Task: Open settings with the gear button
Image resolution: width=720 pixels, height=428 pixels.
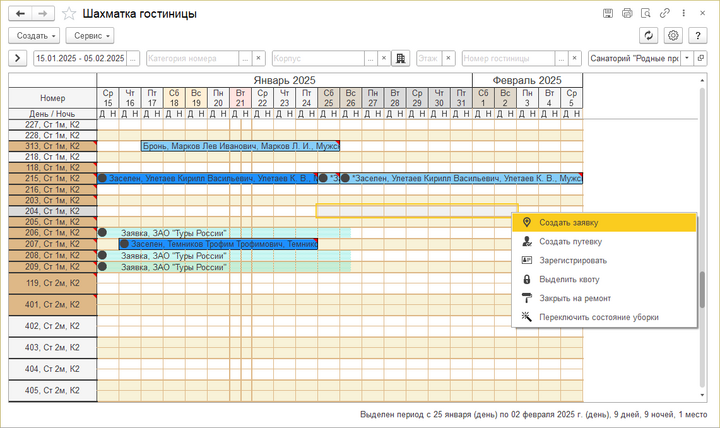Action: pos(673,35)
